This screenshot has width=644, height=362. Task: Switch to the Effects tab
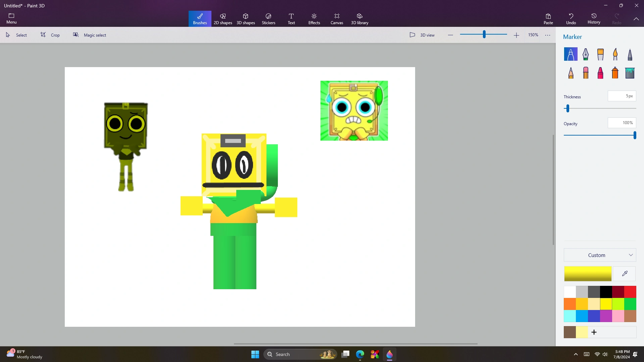click(x=314, y=19)
